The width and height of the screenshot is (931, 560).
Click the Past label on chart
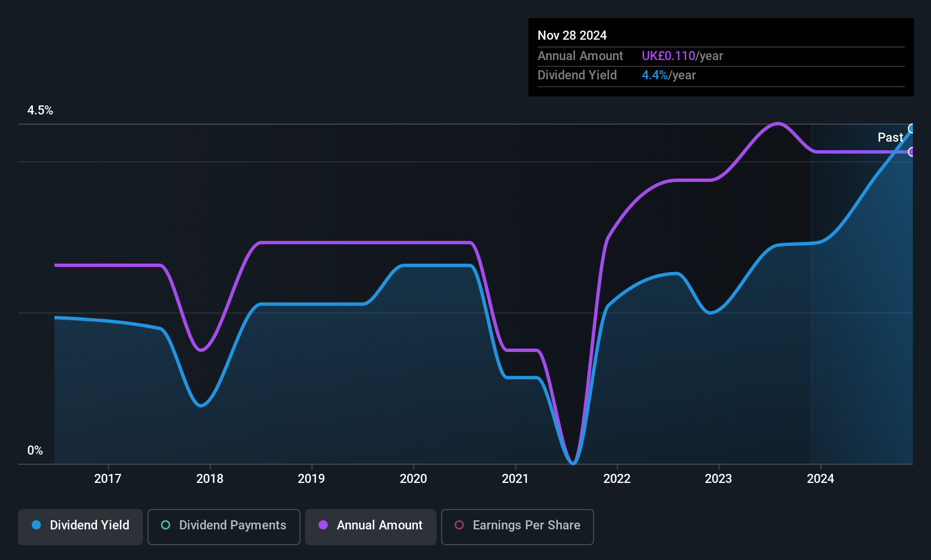coord(890,137)
